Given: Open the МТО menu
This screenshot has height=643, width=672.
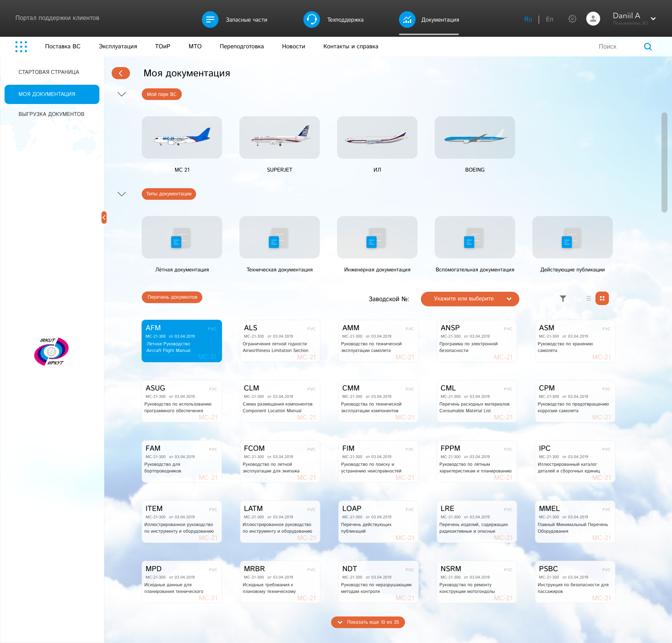Looking at the screenshot, I should coord(195,47).
